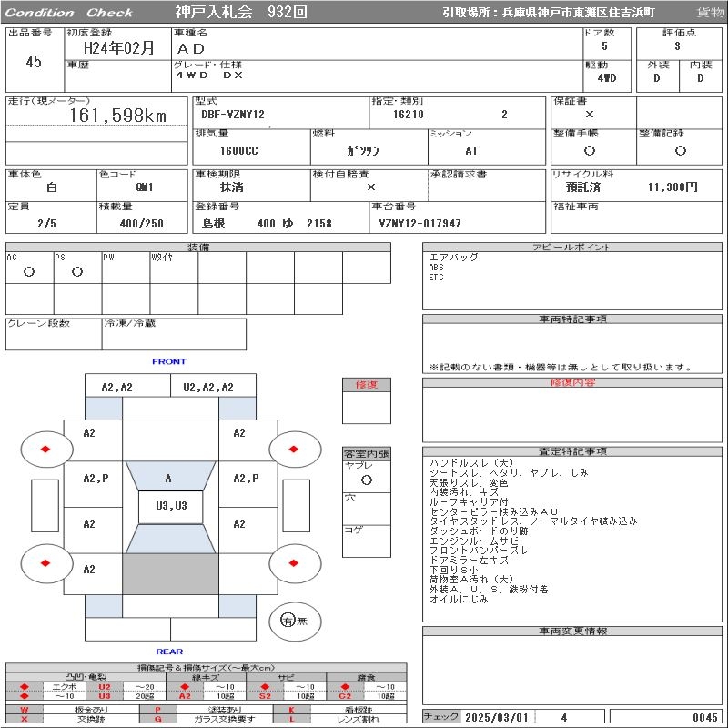Click the empty PW equipment cell
The image size is (728, 728).
[126, 268]
